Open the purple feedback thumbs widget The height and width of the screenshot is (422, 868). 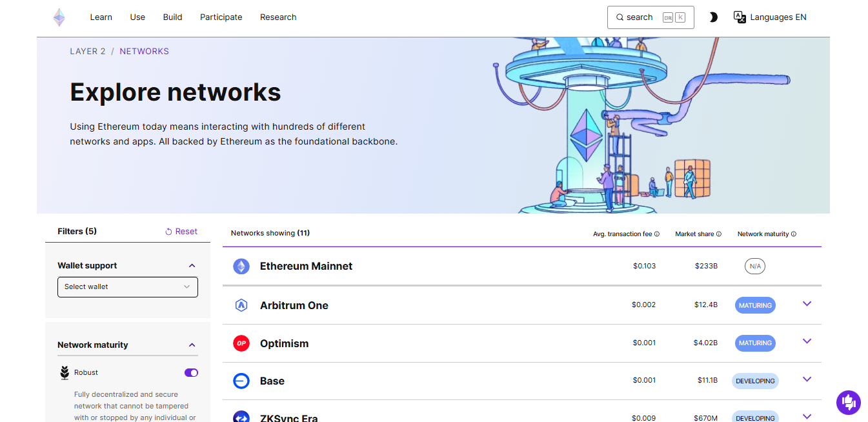pyautogui.click(x=849, y=403)
